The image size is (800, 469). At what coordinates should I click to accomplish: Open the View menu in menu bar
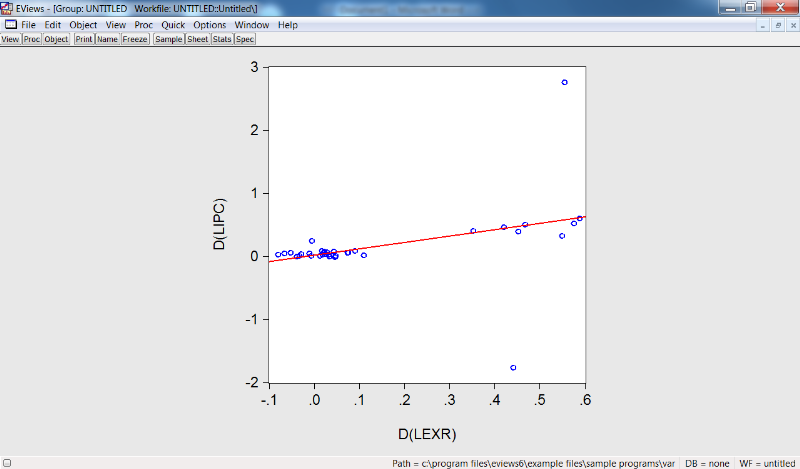pos(116,25)
